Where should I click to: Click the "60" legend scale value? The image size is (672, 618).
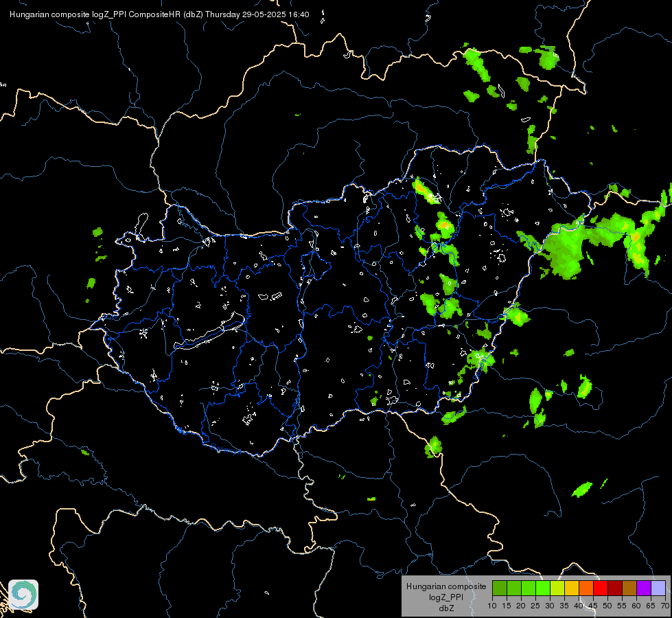tap(636, 606)
